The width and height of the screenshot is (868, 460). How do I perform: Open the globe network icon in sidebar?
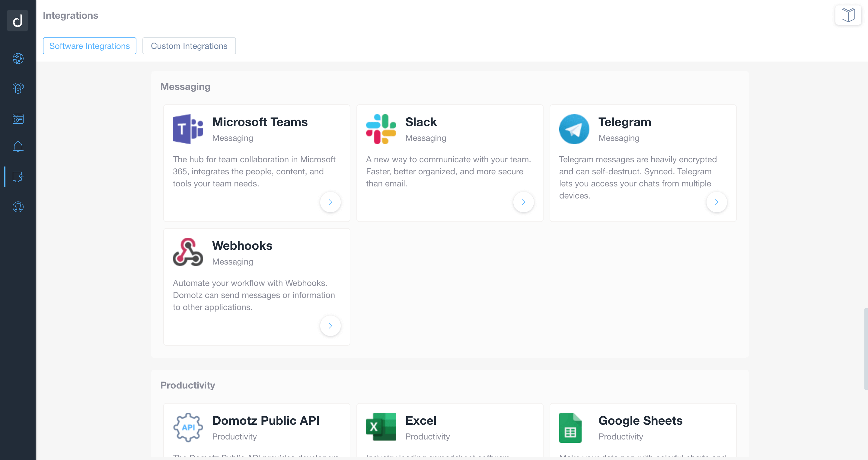[18, 59]
